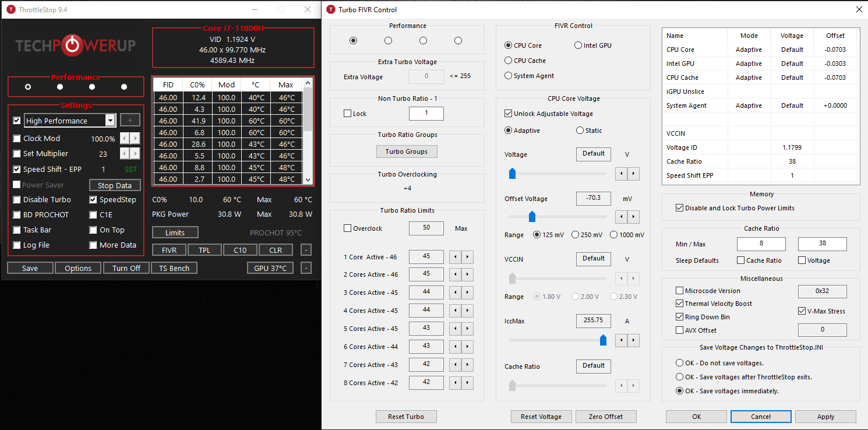Open the High Performance profile dropdown
Screen dimensions: 868x430
coord(110,121)
